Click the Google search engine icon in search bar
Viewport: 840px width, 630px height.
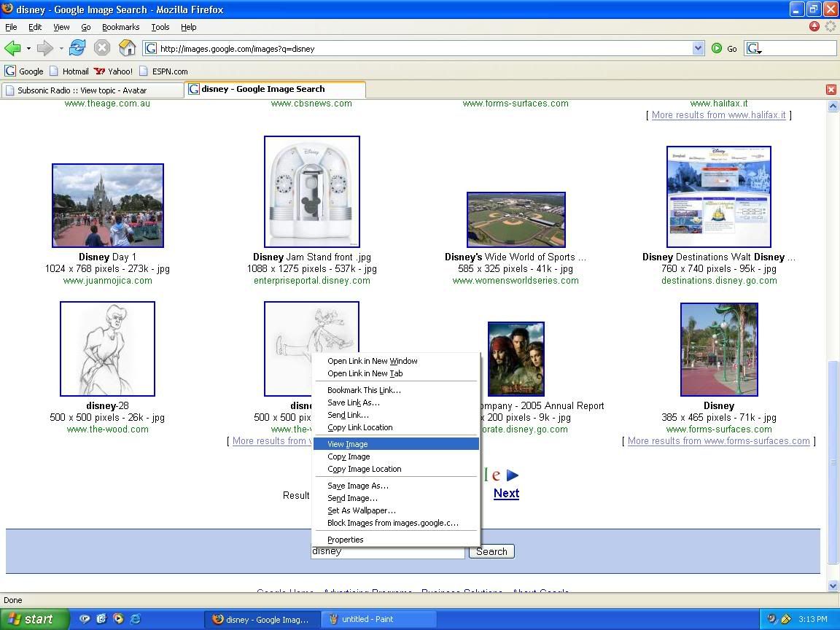754,48
